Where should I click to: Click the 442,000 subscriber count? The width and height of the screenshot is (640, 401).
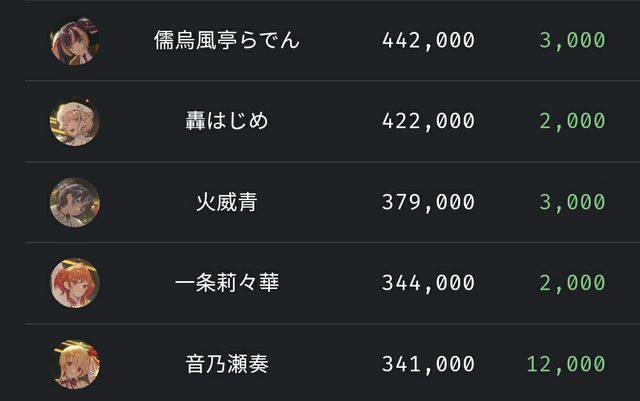[x=428, y=41]
